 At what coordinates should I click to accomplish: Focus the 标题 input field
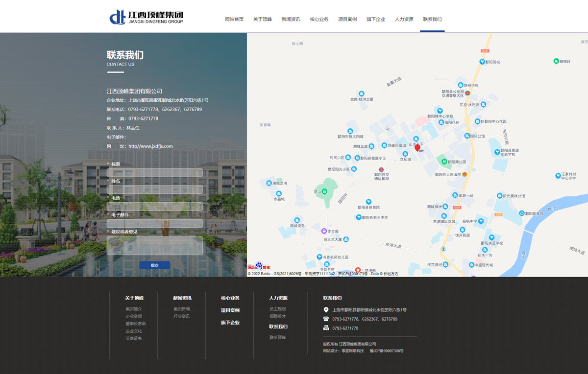154,173
